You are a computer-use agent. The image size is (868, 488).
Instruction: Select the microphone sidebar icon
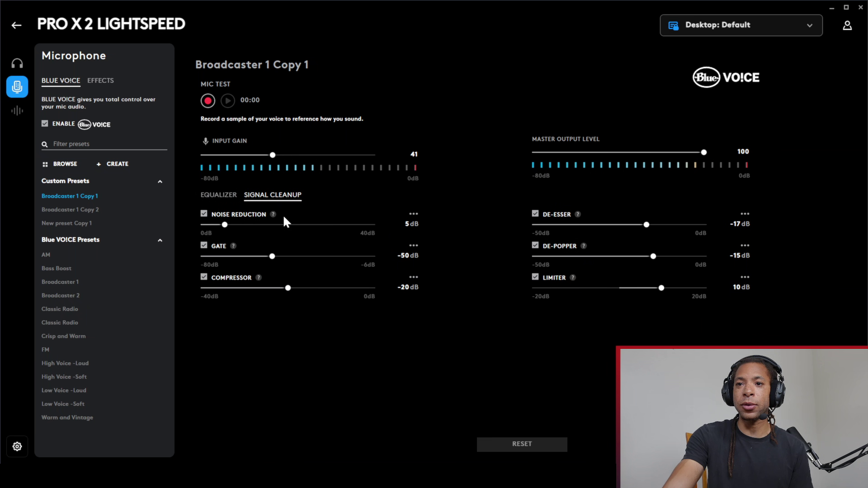tap(17, 86)
